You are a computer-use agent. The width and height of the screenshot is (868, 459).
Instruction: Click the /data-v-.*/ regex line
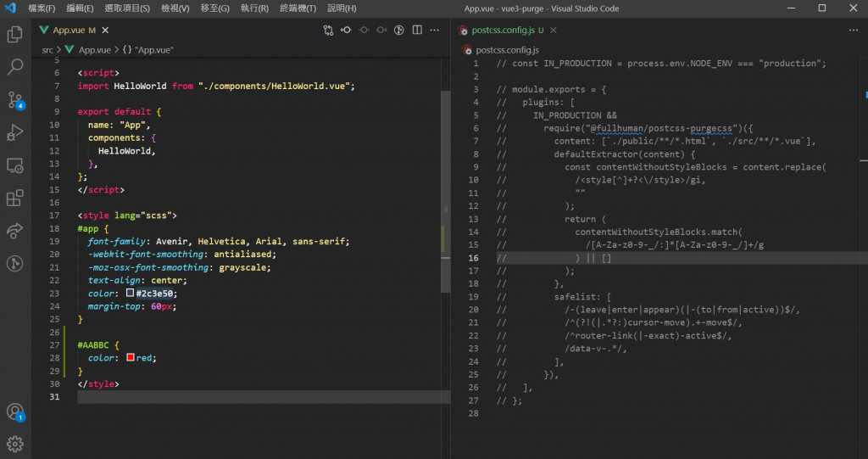[596, 349]
